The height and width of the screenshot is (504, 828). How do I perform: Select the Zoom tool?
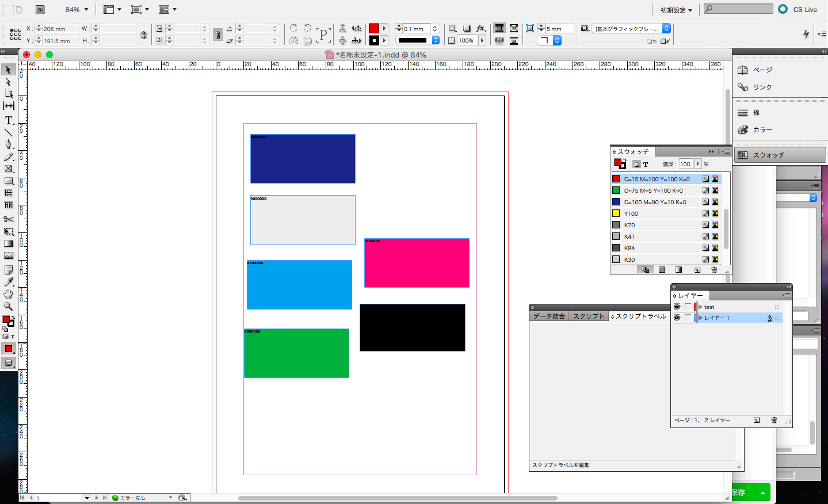[x=8, y=306]
